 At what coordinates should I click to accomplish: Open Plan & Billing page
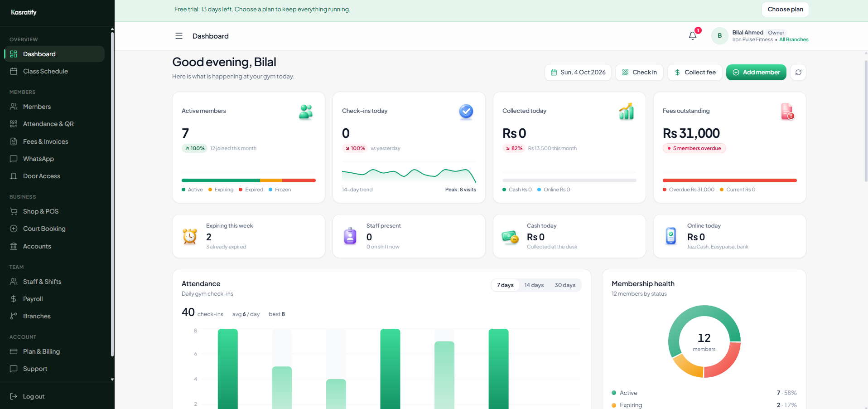click(54, 351)
